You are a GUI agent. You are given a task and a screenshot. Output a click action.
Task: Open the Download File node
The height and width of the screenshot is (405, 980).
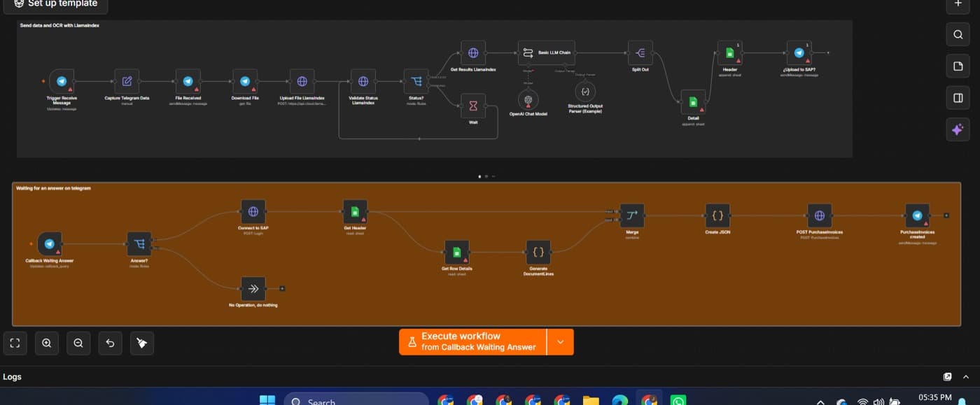pos(245,81)
